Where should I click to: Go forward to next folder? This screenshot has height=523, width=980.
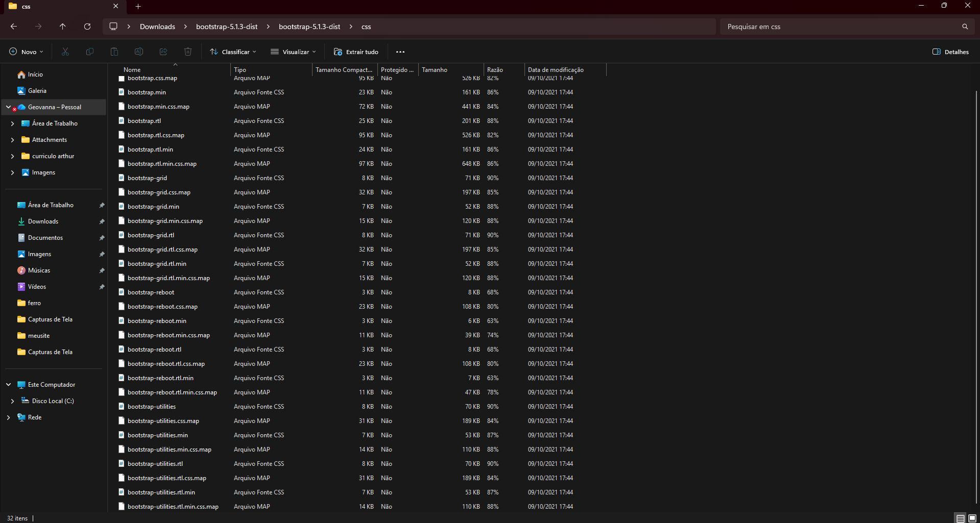(x=38, y=27)
